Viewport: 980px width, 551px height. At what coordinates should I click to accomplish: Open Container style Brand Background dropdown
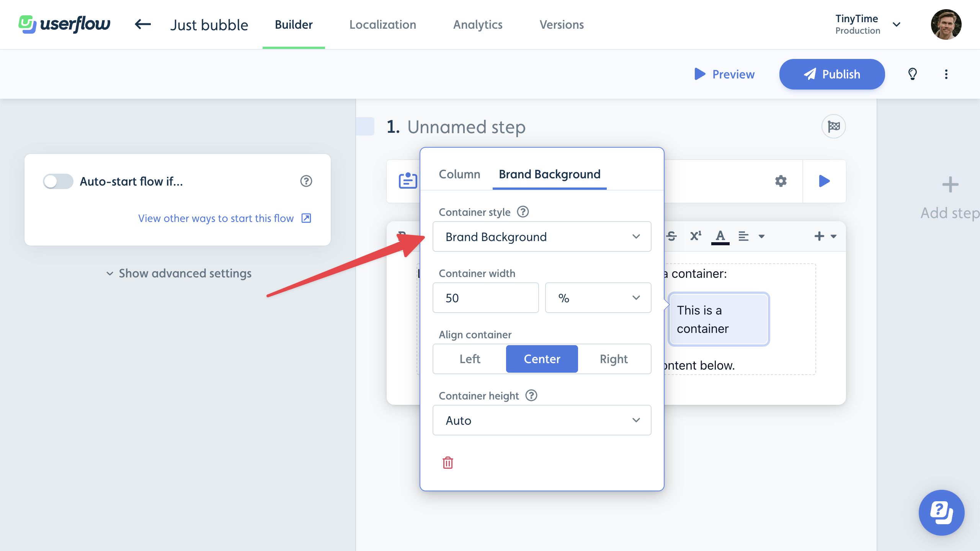(542, 236)
